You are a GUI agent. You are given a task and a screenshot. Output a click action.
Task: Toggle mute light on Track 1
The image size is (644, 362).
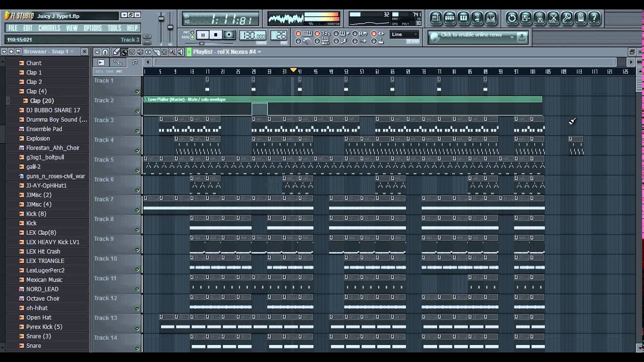(137, 91)
